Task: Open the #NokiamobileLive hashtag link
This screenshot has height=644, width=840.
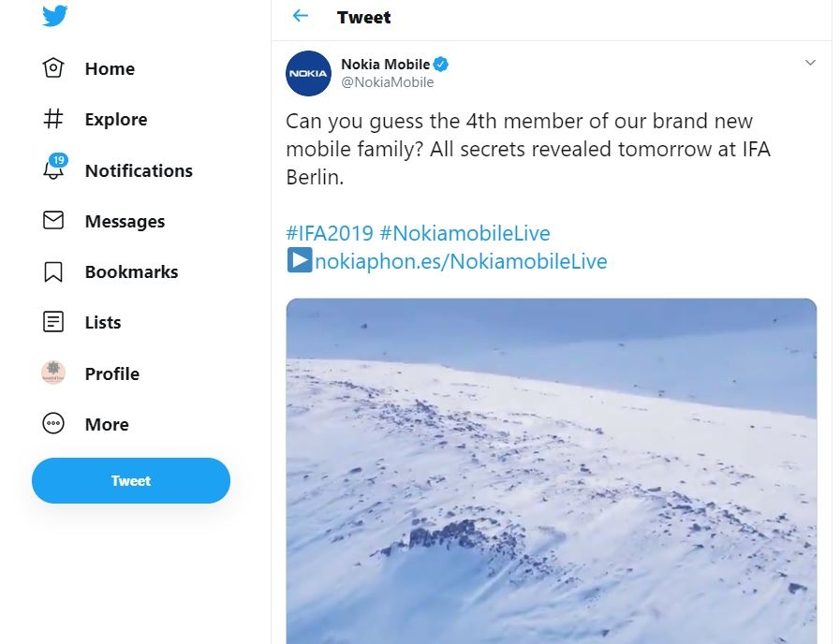Action: tap(465, 233)
